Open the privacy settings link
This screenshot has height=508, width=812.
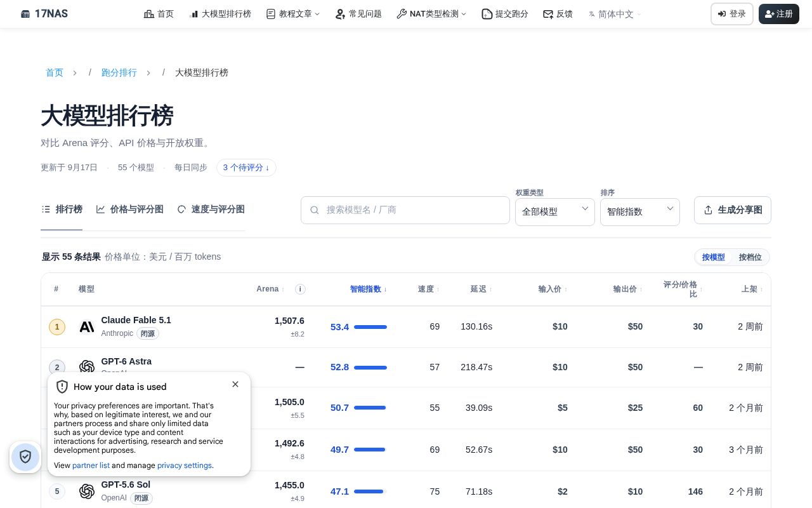[185, 465]
